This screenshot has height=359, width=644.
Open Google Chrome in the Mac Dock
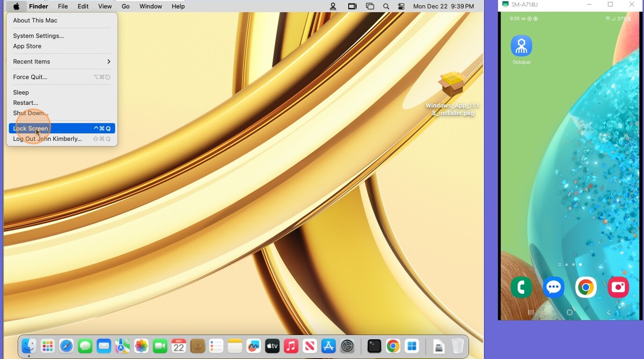[393, 346]
